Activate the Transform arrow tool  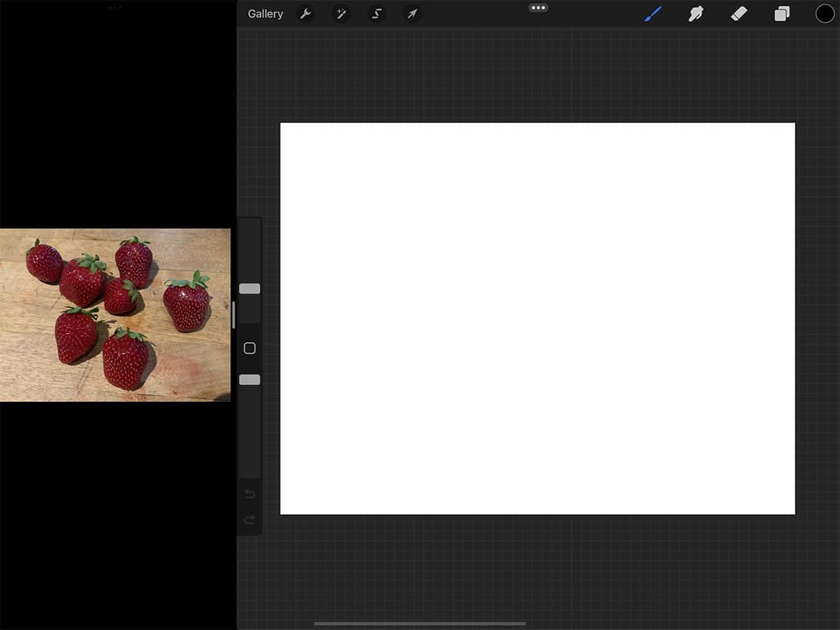[411, 13]
